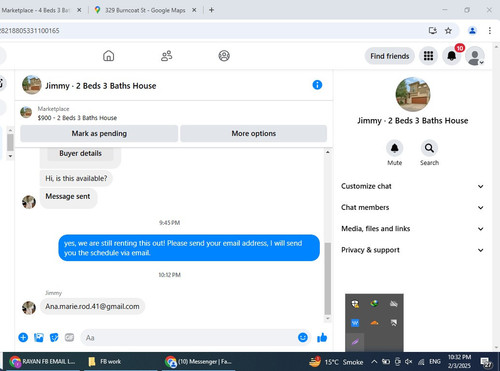
Task: Click the left chat list scrollbar down arrow
Action: (10, 156)
